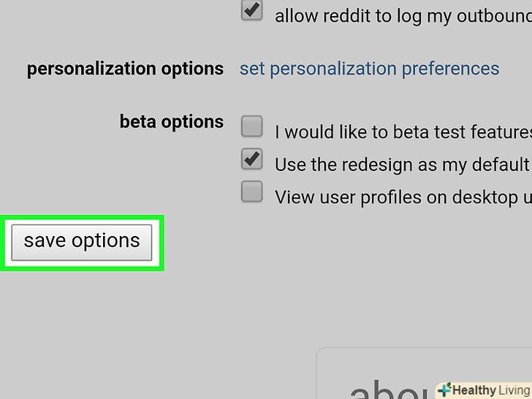Click the 'beta options' section heading

coord(172,121)
